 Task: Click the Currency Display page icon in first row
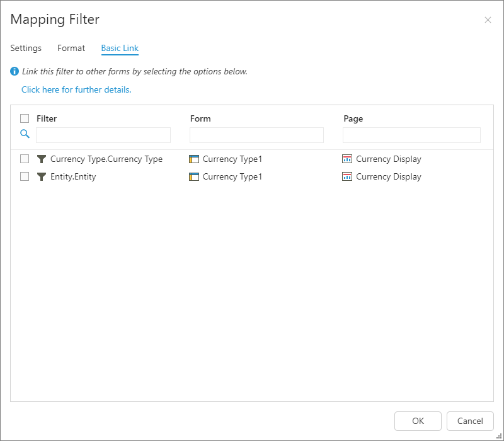tap(347, 159)
